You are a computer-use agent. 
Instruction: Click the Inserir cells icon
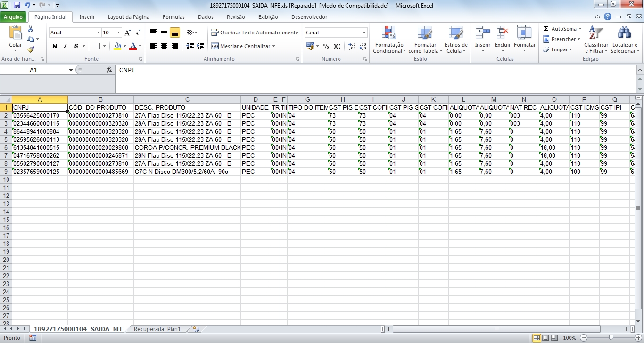point(482,40)
